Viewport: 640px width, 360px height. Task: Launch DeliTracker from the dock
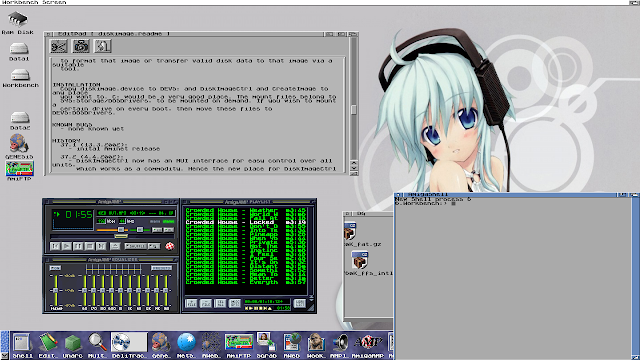[129, 342]
